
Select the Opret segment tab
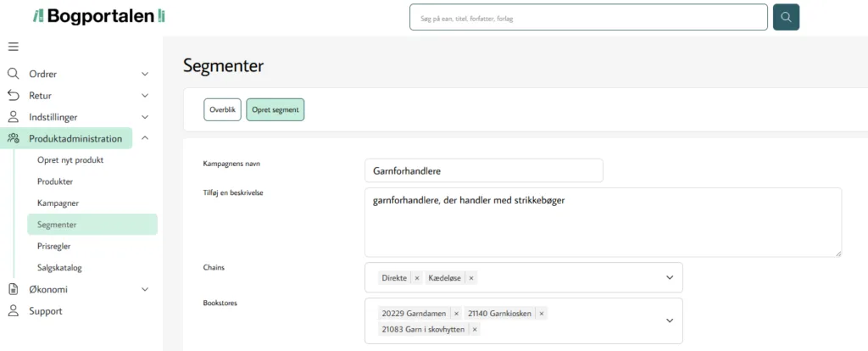click(275, 109)
